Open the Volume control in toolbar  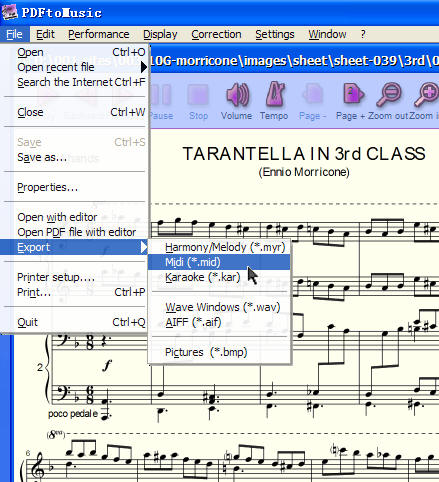[x=237, y=101]
